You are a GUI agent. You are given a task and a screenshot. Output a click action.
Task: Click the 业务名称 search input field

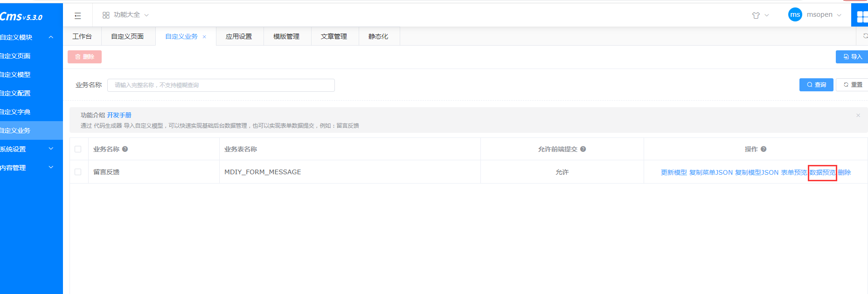[221, 85]
